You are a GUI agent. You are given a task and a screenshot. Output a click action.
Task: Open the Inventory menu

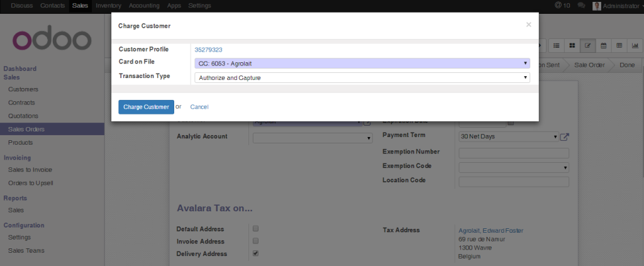click(108, 6)
